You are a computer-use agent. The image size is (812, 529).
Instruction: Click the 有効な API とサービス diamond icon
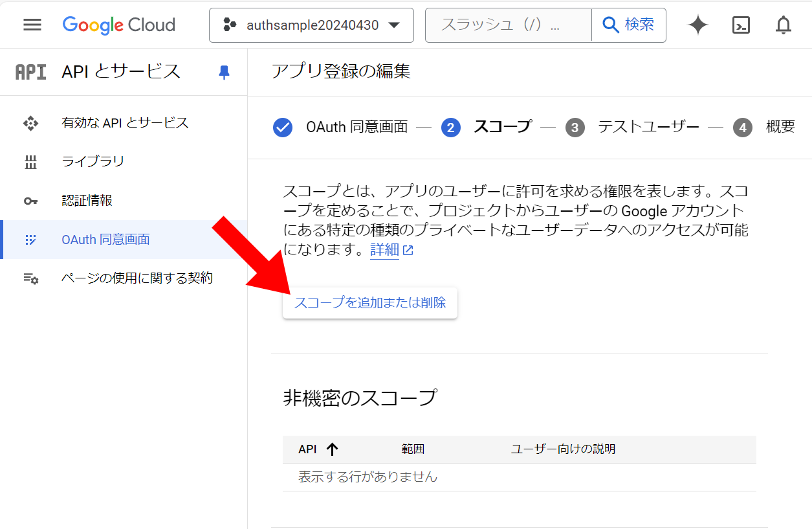30,123
